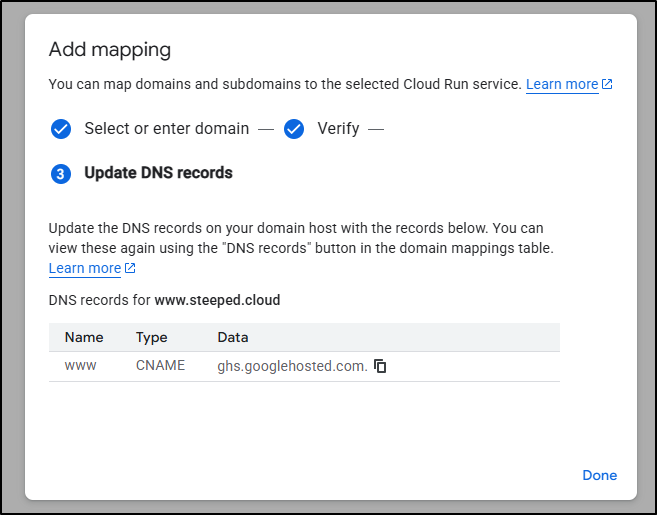Click the step 3 number circle icon
The height and width of the screenshot is (515, 657).
click(61, 174)
